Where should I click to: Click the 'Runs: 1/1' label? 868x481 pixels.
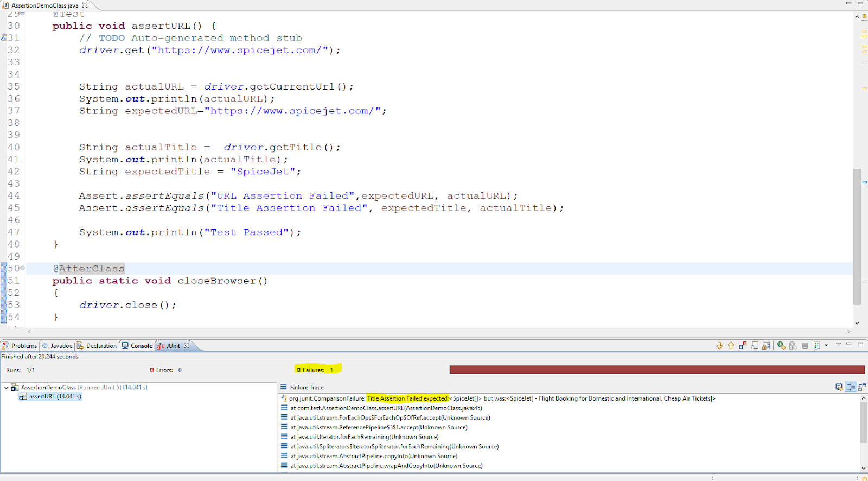coord(20,370)
